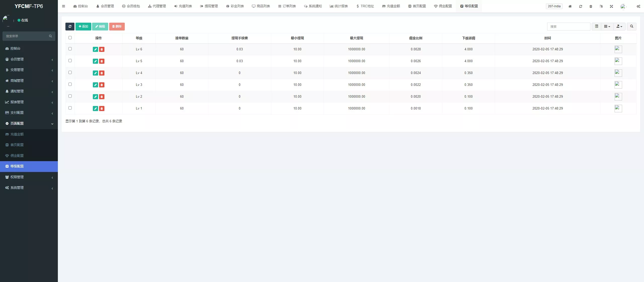This screenshot has width=644, height=282.
Task: Click the trash icon in top bar
Action: pos(591,6)
